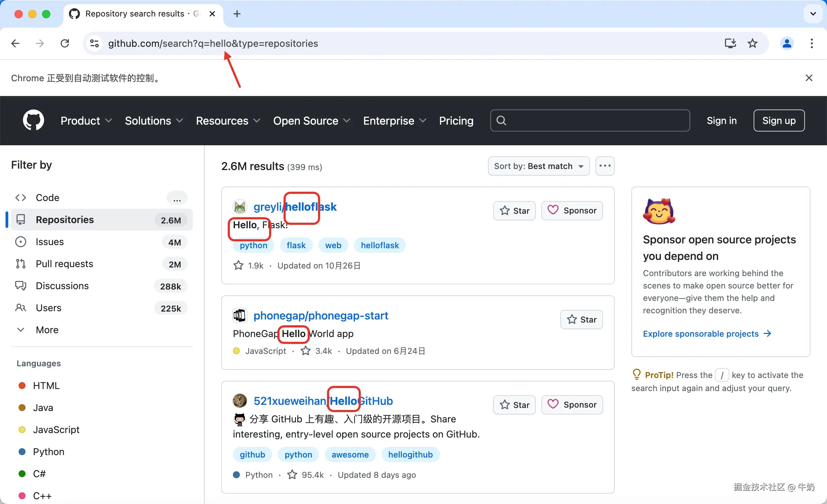Open Chrome's vertical three-dot menu

pos(811,43)
